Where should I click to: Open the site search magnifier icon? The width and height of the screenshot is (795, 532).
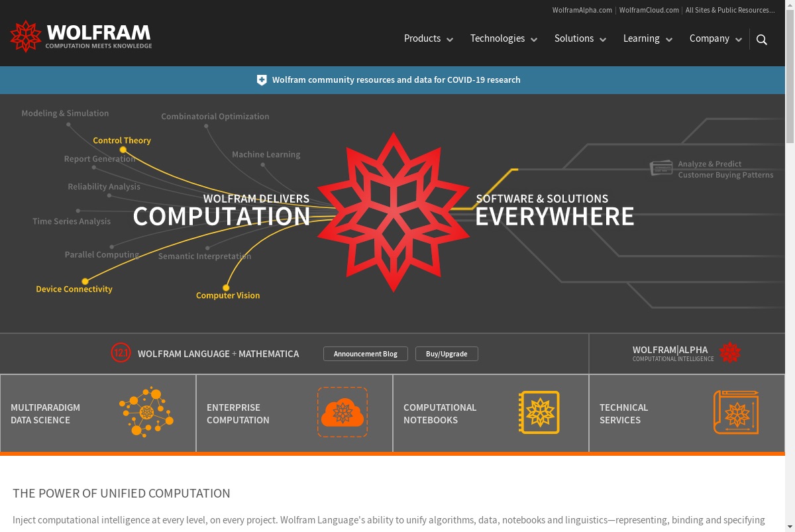(x=762, y=39)
